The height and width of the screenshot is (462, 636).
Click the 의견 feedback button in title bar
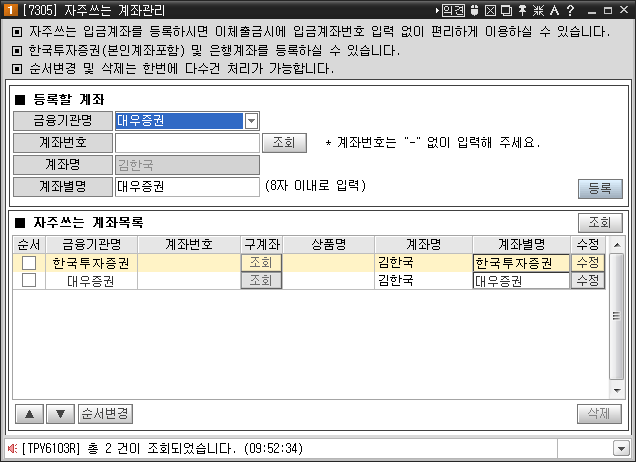[x=453, y=10]
